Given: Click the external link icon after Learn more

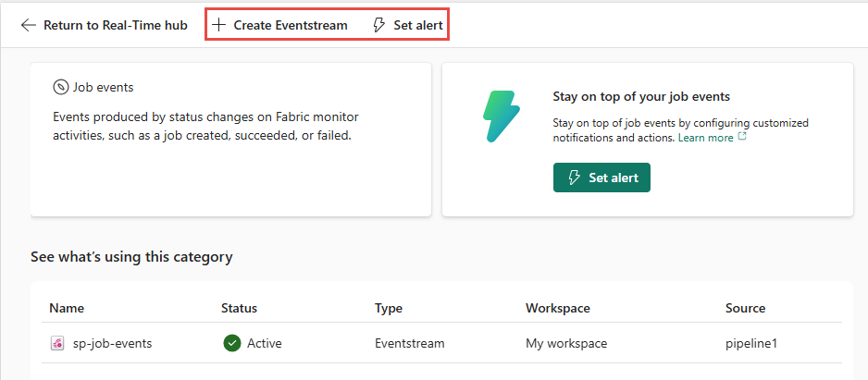Looking at the screenshot, I should (x=741, y=138).
